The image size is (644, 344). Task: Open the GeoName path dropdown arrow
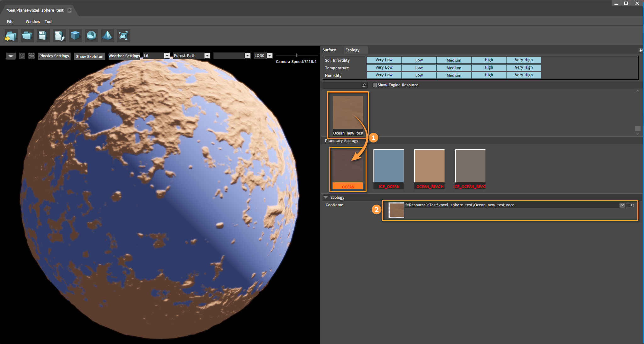(x=622, y=205)
